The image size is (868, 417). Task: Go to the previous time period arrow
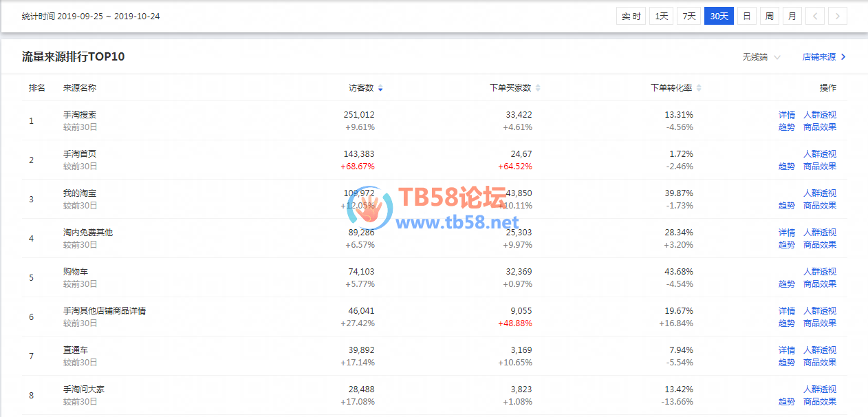click(x=815, y=16)
